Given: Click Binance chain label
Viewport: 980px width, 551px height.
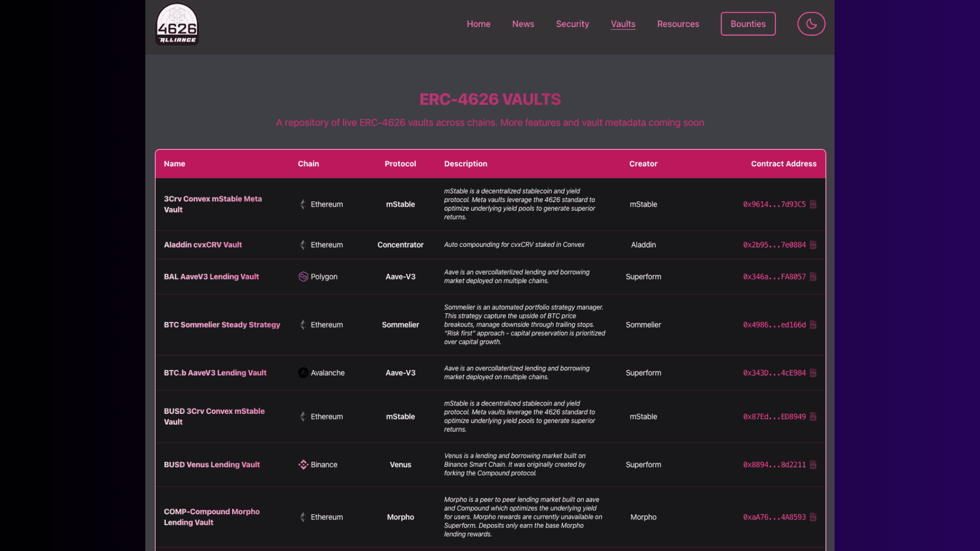Looking at the screenshot, I should click(324, 465).
